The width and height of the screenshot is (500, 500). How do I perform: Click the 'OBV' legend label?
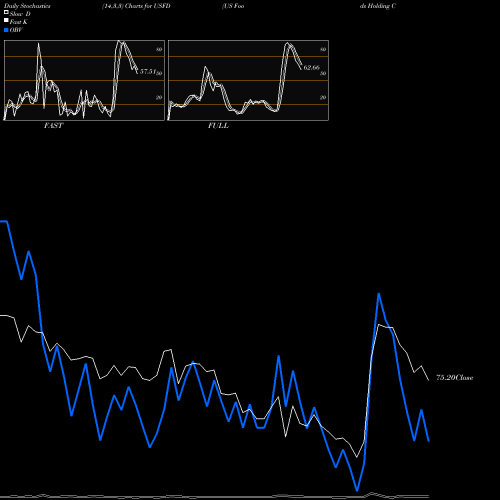click(x=16, y=30)
